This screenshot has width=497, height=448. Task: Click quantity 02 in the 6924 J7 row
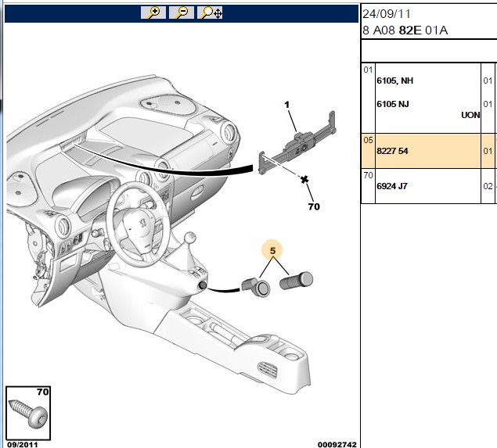point(488,186)
